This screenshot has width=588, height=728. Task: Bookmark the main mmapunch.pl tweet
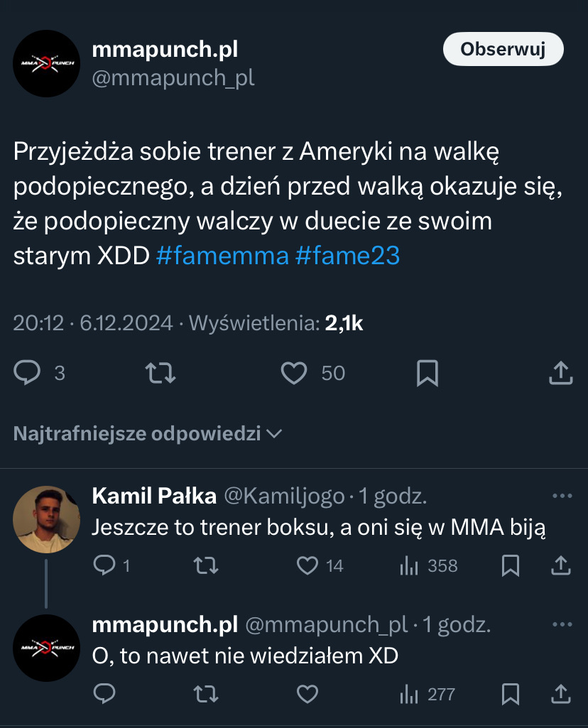[427, 373]
